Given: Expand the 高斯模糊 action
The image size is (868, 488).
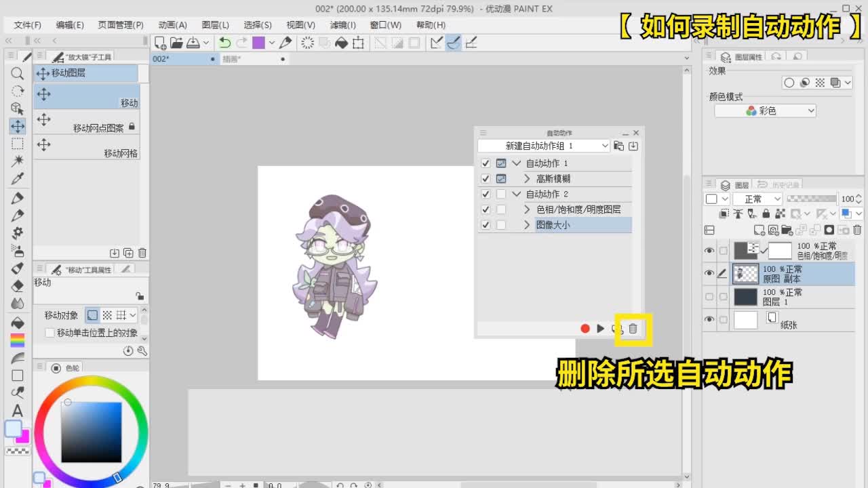Looking at the screenshot, I should click(x=528, y=179).
